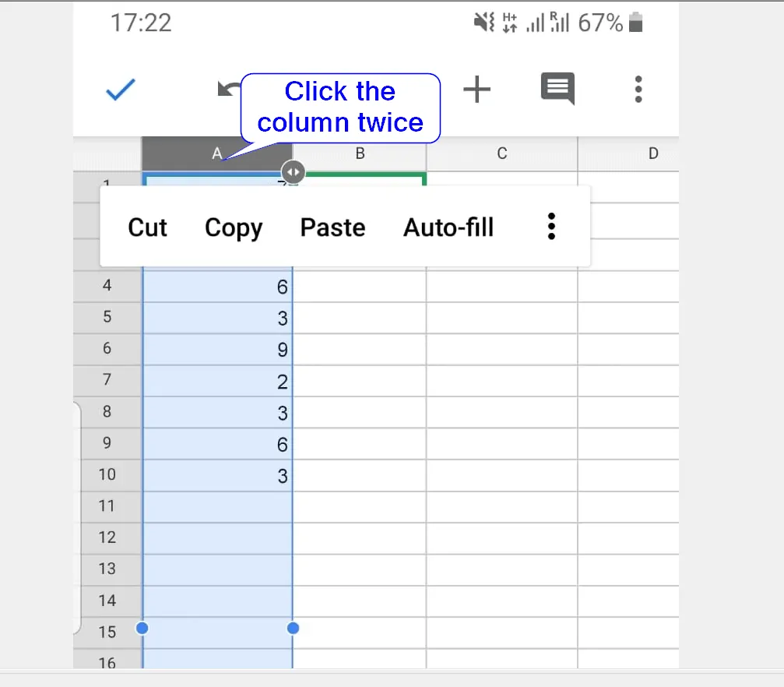Click cell A8 containing 3

point(217,412)
